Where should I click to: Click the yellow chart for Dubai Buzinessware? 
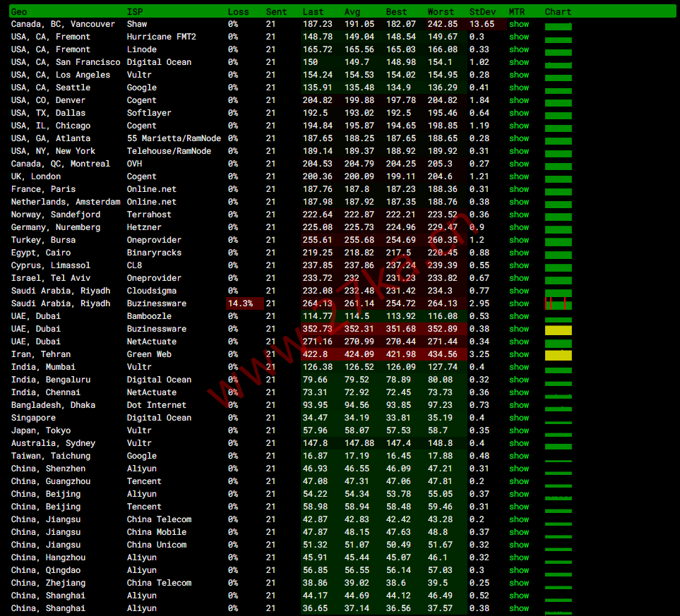[x=558, y=330]
